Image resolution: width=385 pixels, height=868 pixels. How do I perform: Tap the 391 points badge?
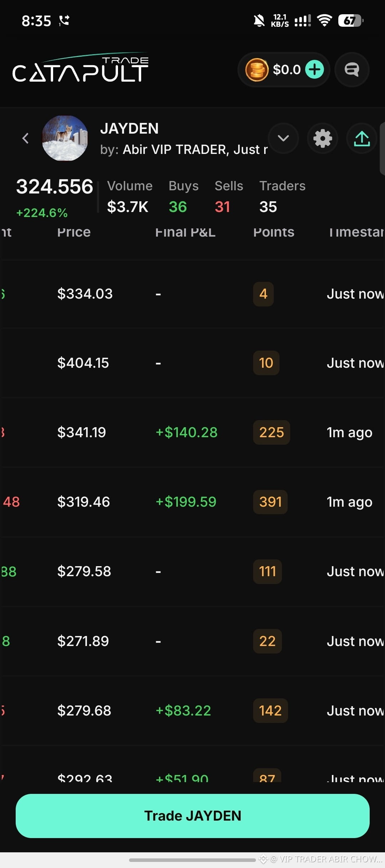tap(270, 502)
